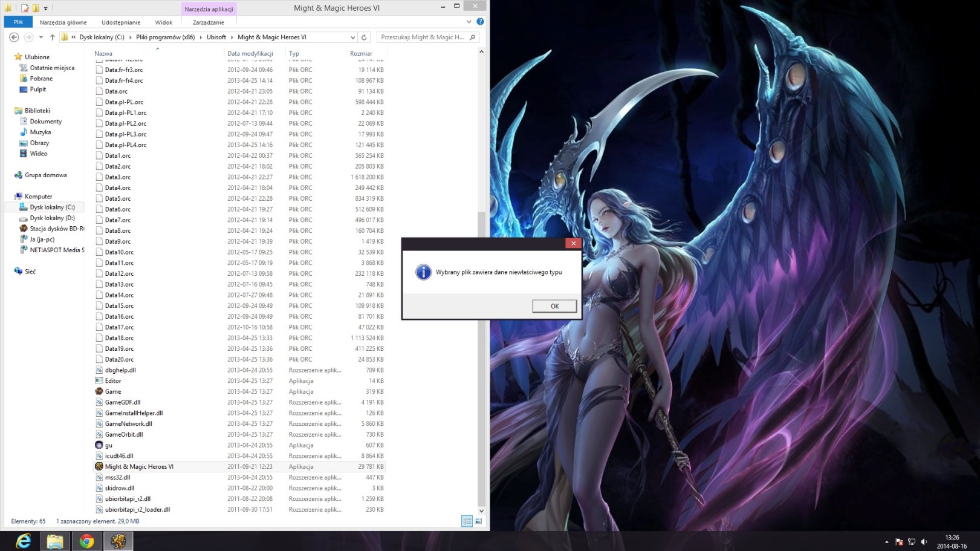Sort files by Rozmiar column

pyautogui.click(x=361, y=54)
